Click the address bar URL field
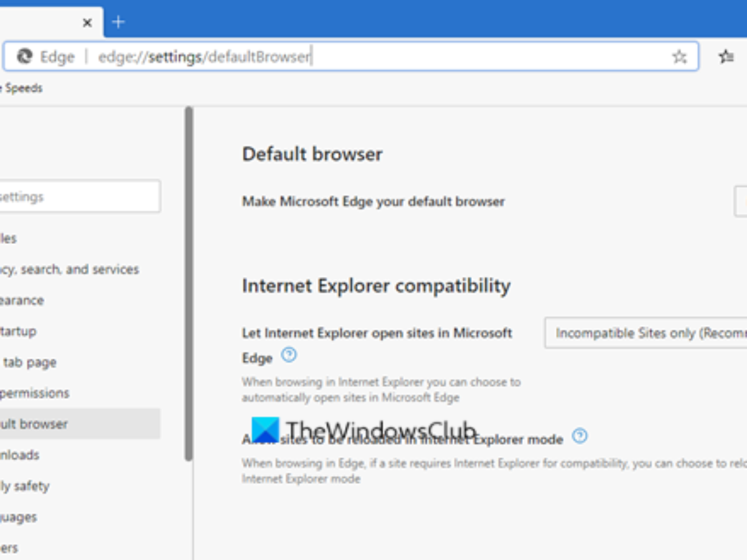Screen dimensions: 747x560 [x=350, y=57]
